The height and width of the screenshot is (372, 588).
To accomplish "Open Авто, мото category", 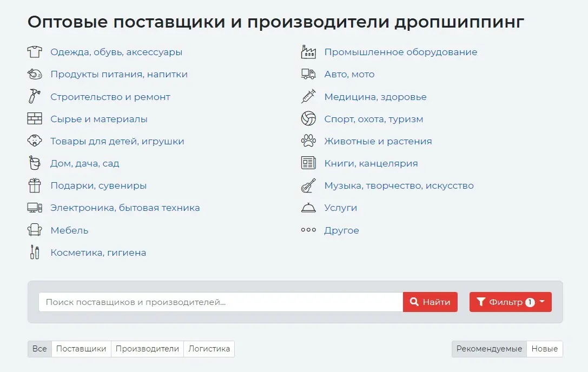I will coord(349,74).
